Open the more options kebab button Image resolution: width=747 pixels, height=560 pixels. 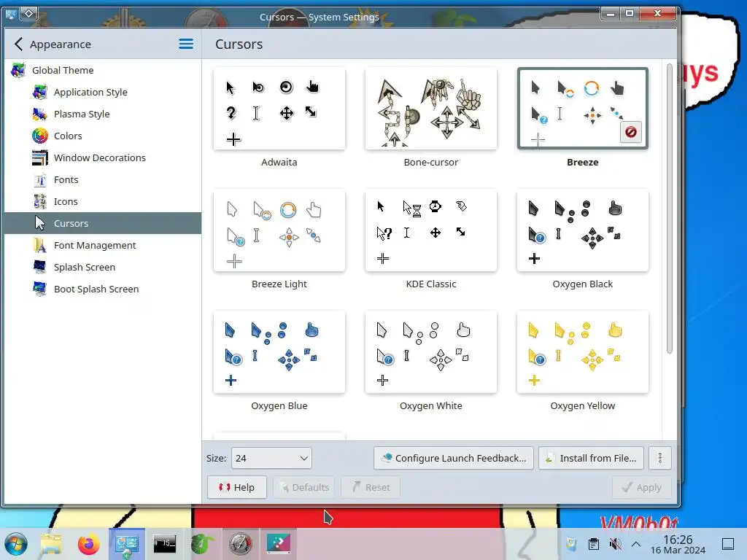point(659,458)
